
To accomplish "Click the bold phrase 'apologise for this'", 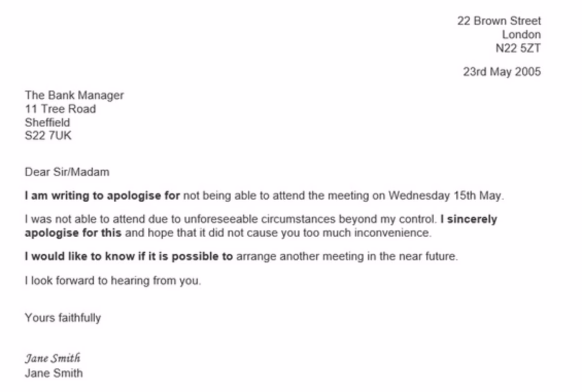I will pyautogui.click(x=73, y=233).
